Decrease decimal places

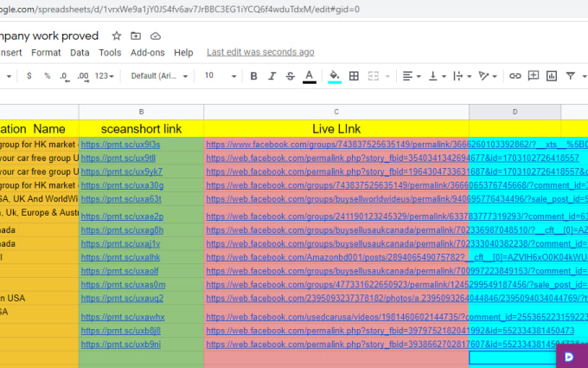point(65,76)
